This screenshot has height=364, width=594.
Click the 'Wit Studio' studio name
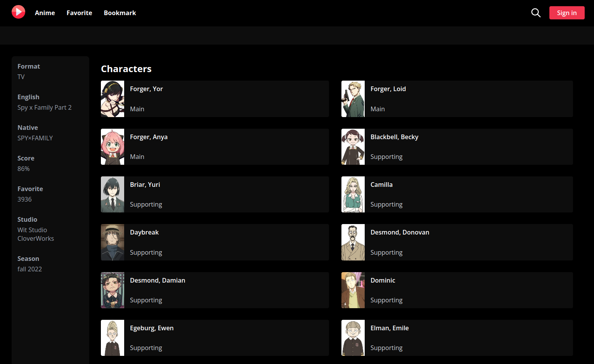tap(32, 230)
